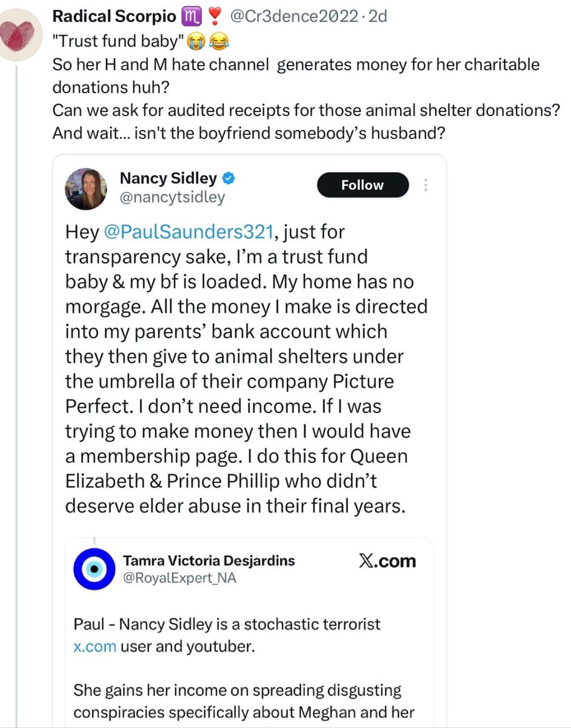Click Nancy Sidley's profile photo
The width and height of the screenshot is (571, 728).
point(86,188)
